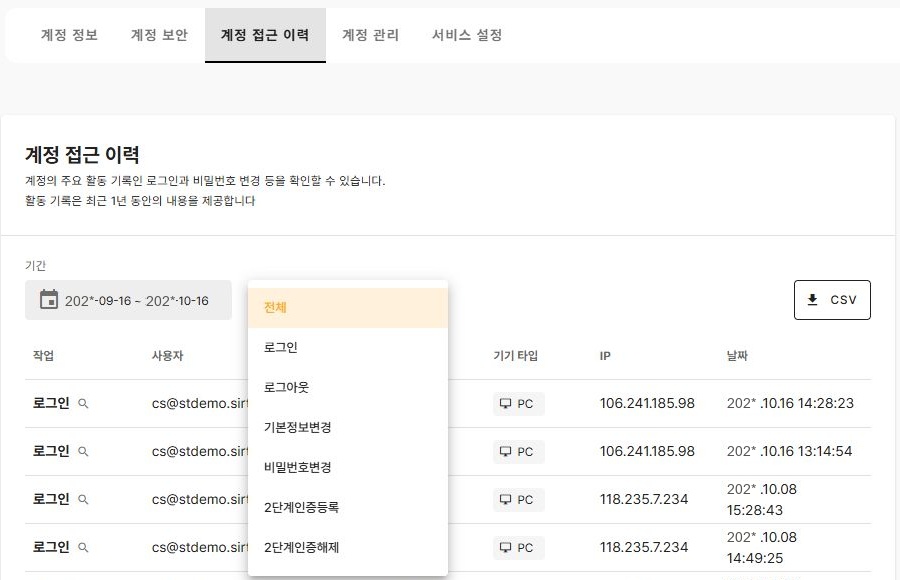This screenshot has width=900, height=580.
Task: Click the calendar icon in period field
Action: 49,300
